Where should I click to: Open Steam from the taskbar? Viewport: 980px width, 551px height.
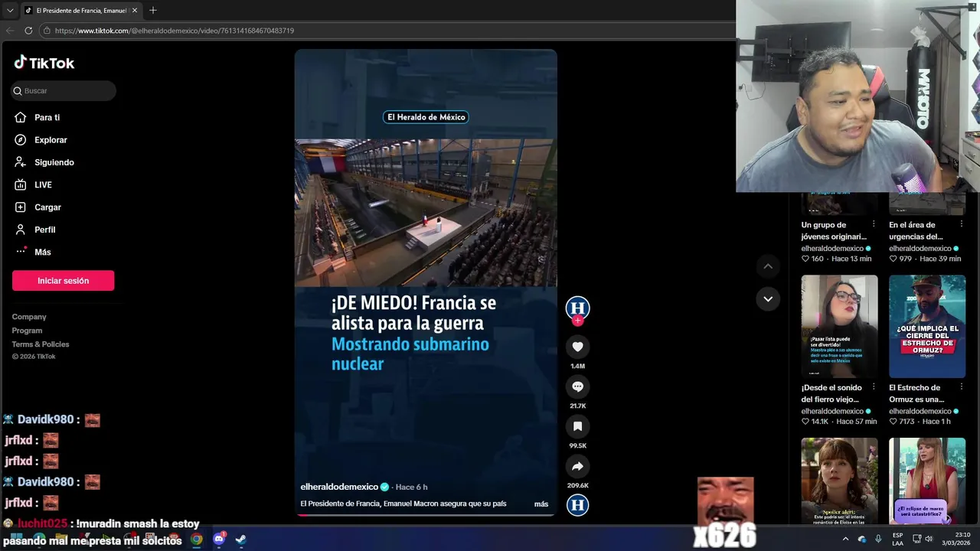point(240,539)
